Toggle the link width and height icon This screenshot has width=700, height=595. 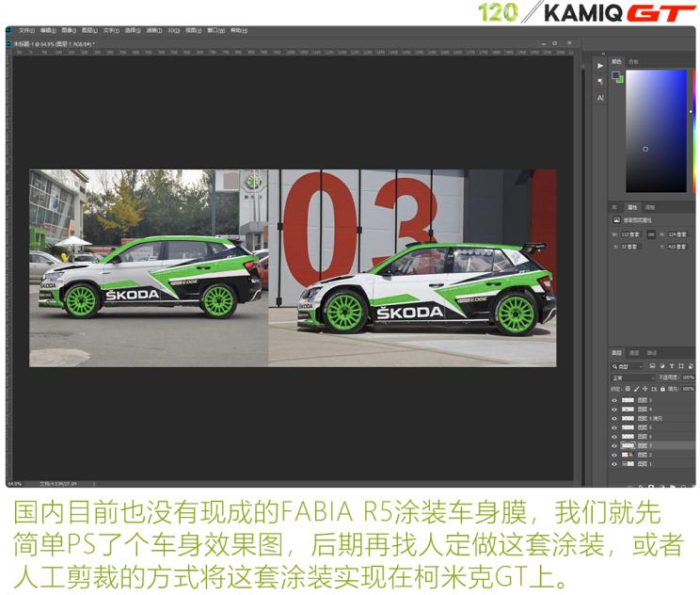651,234
